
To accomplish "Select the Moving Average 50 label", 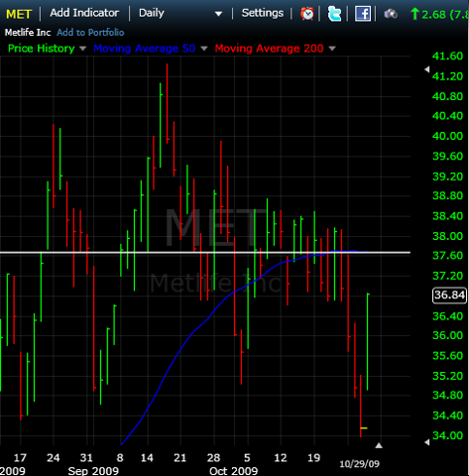I will tap(145, 49).
